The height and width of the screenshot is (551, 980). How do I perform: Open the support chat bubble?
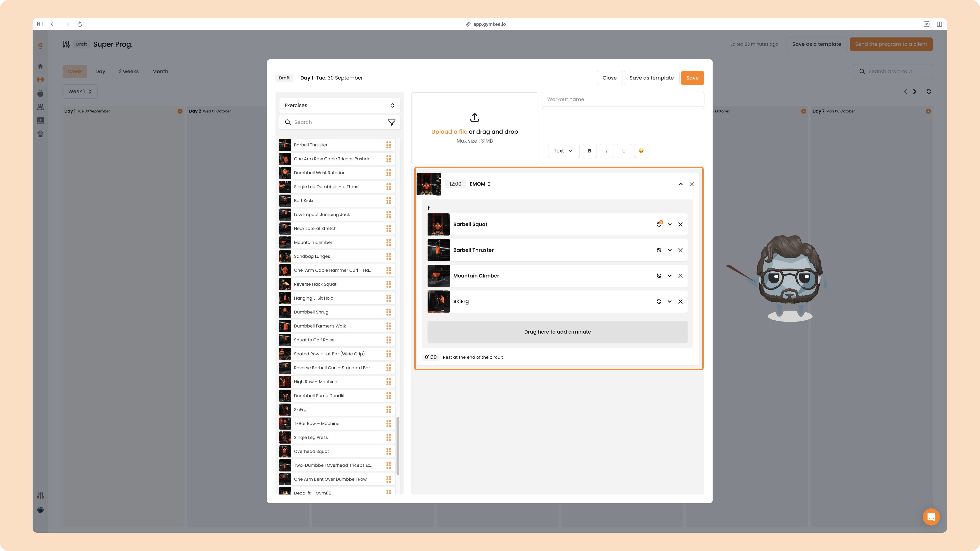931,517
